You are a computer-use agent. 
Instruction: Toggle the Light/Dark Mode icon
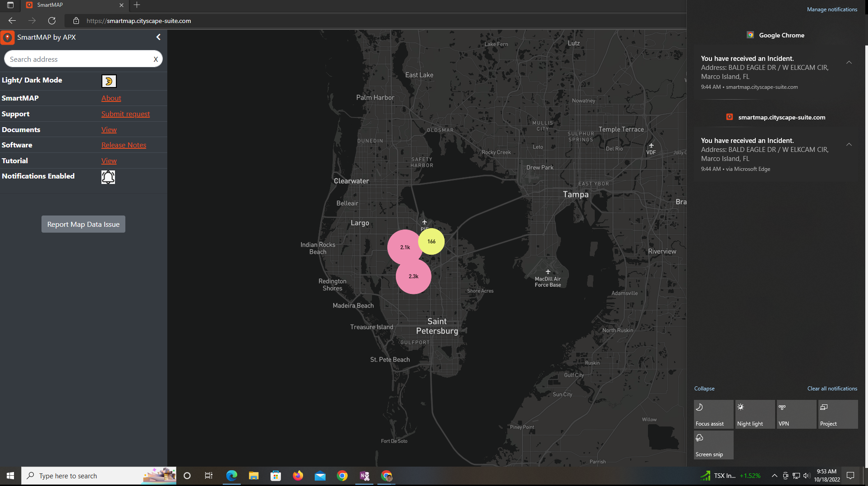[x=109, y=81]
